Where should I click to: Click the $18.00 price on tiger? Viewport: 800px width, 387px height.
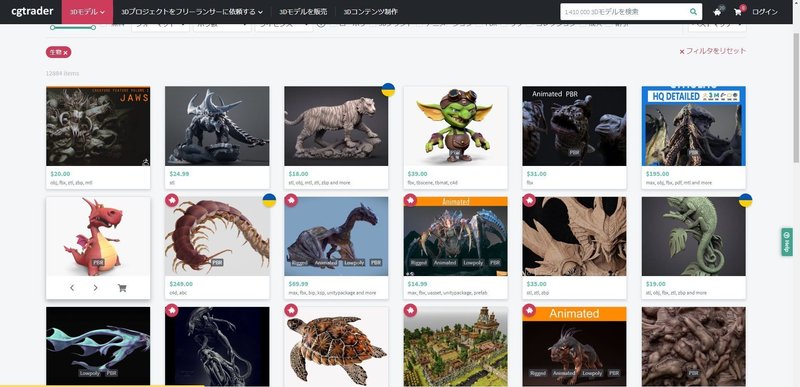coord(298,174)
